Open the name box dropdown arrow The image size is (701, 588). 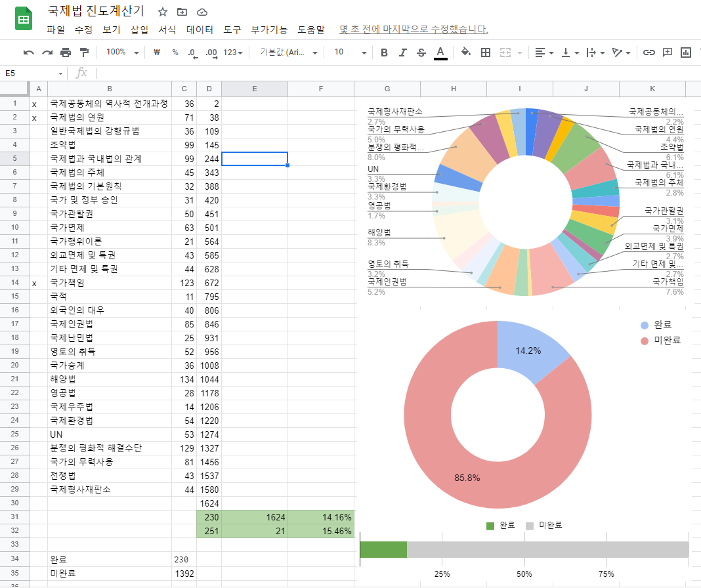click(x=60, y=73)
